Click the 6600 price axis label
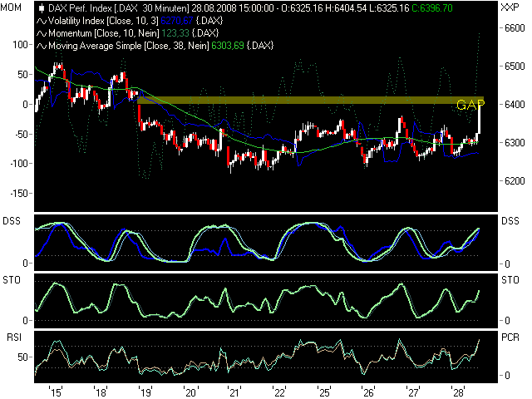532x399 pixels. point(515,28)
